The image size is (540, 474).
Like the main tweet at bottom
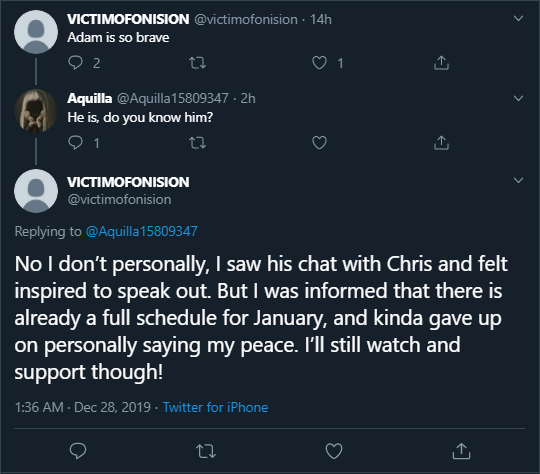[334, 451]
